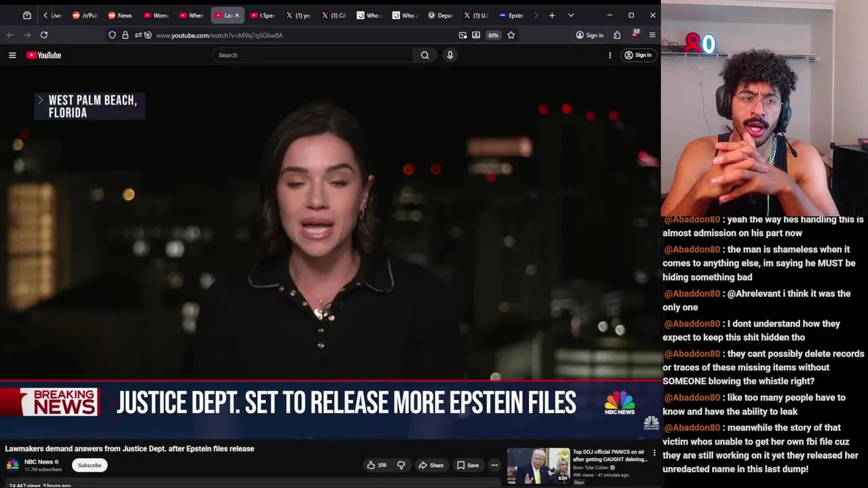The image size is (868, 488).
Task: Toggle picture-in-picture icon in address bar
Action: pos(462,35)
